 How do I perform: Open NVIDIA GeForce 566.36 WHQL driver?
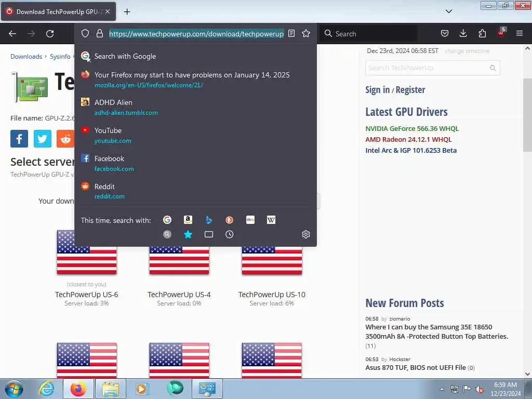coord(412,129)
